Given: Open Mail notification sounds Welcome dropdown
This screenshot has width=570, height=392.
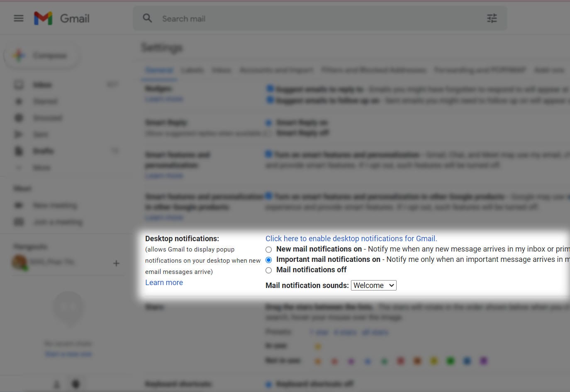Looking at the screenshot, I should (x=373, y=285).
